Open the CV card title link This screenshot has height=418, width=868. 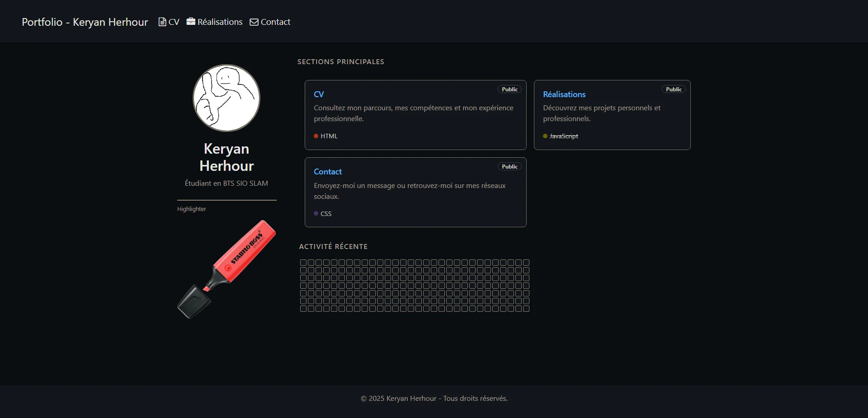coord(319,94)
